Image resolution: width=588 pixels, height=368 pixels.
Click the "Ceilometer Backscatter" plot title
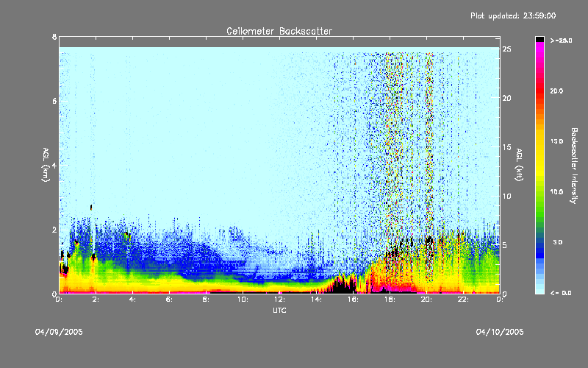coord(279,31)
